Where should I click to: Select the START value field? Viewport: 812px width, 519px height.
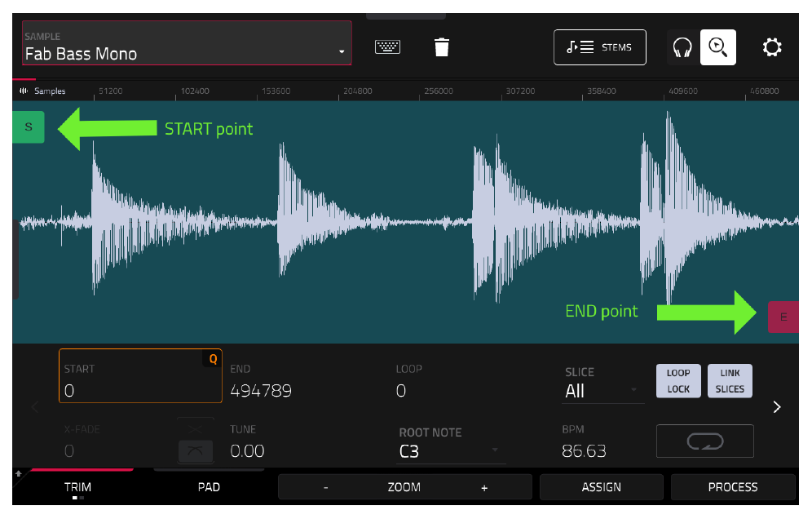[140, 376]
